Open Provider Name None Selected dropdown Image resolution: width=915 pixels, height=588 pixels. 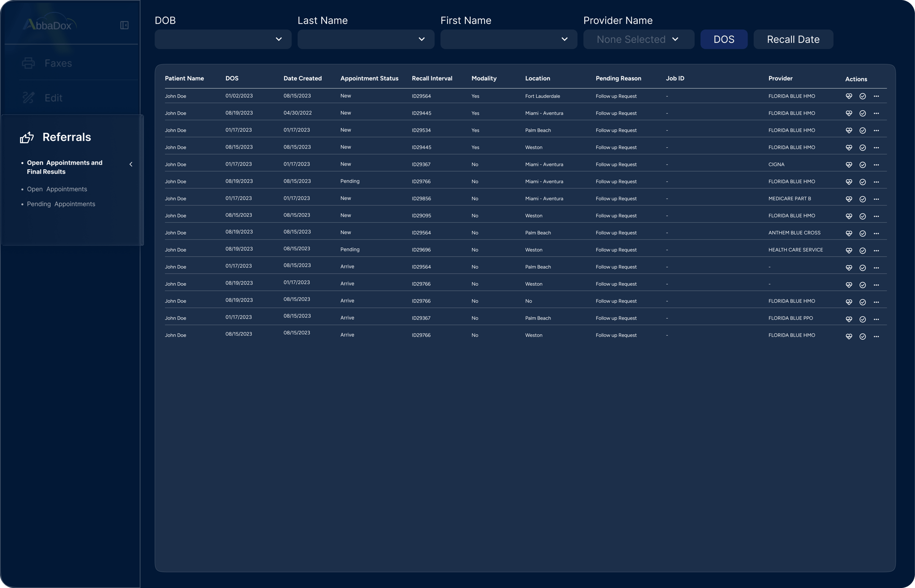click(x=638, y=39)
